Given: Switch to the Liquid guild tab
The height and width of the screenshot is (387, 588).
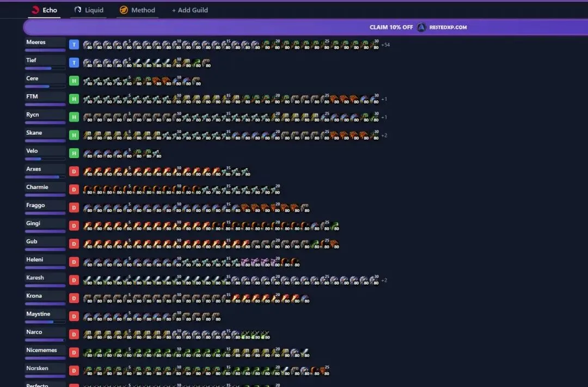Looking at the screenshot, I should 89,10.
